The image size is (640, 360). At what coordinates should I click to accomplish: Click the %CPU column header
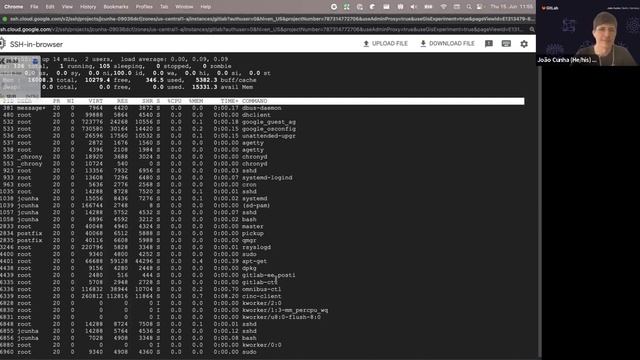(x=174, y=101)
